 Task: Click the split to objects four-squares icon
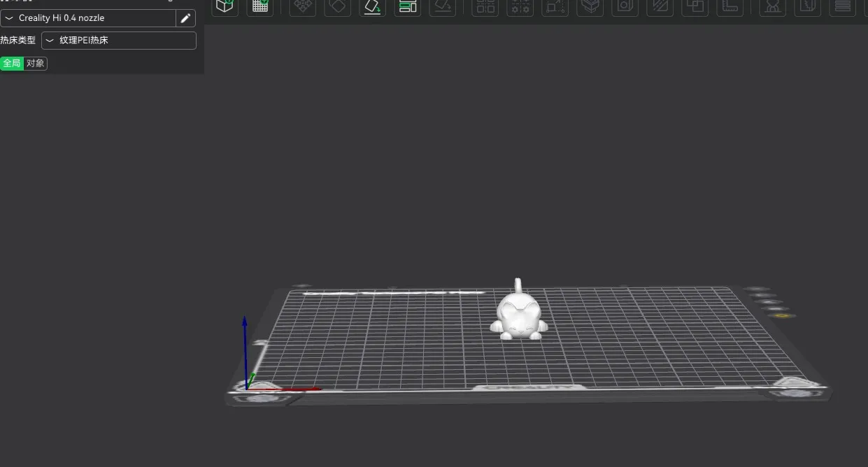tap(485, 6)
